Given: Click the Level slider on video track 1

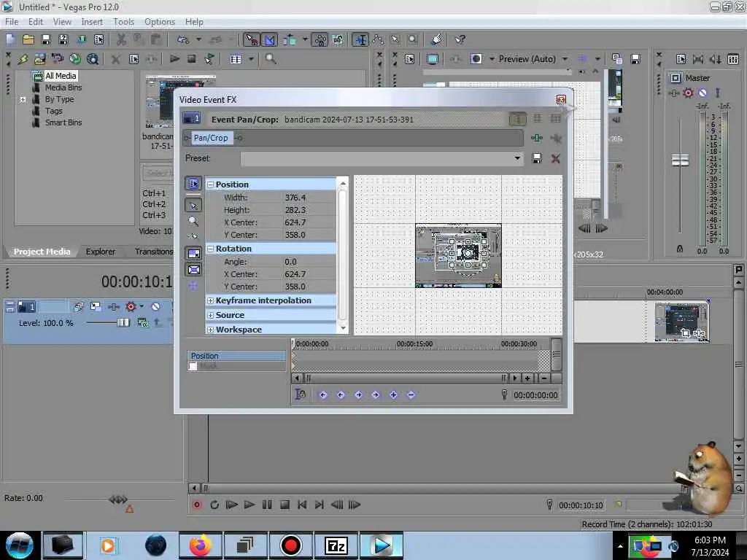Looking at the screenshot, I should pos(123,323).
